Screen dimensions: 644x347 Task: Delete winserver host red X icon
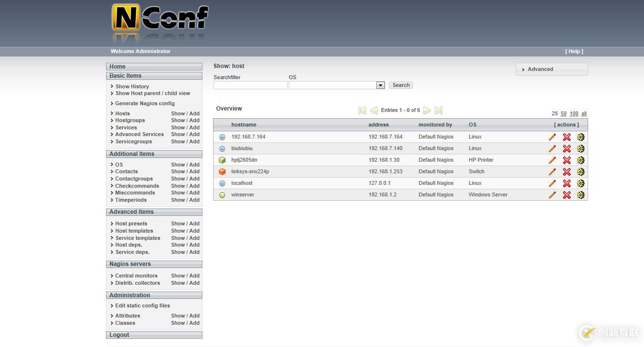click(x=567, y=195)
